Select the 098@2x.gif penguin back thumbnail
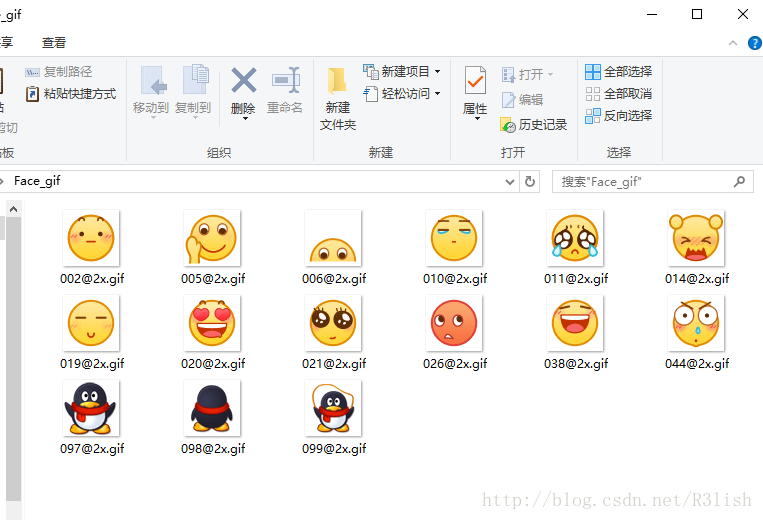Image resolution: width=763 pixels, height=520 pixels. [212, 408]
